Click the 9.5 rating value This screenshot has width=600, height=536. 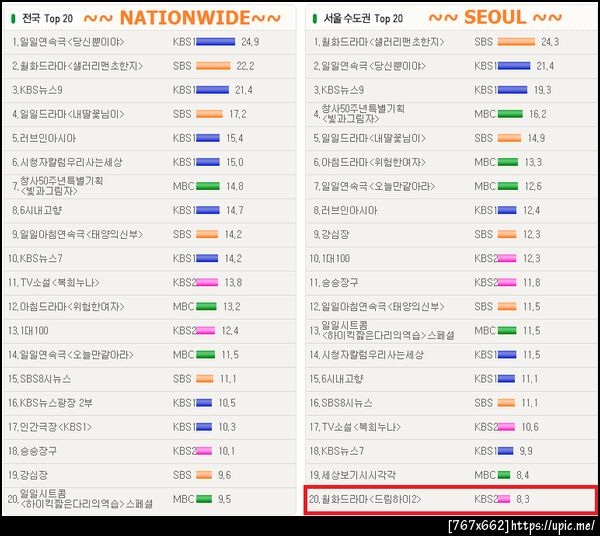coord(224,499)
